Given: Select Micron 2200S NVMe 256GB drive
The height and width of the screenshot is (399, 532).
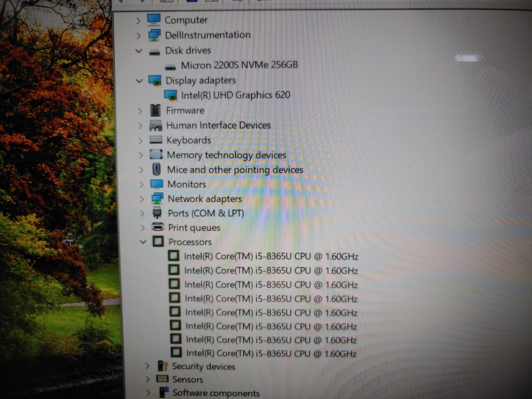Looking at the screenshot, I should (x=239, y=65).
